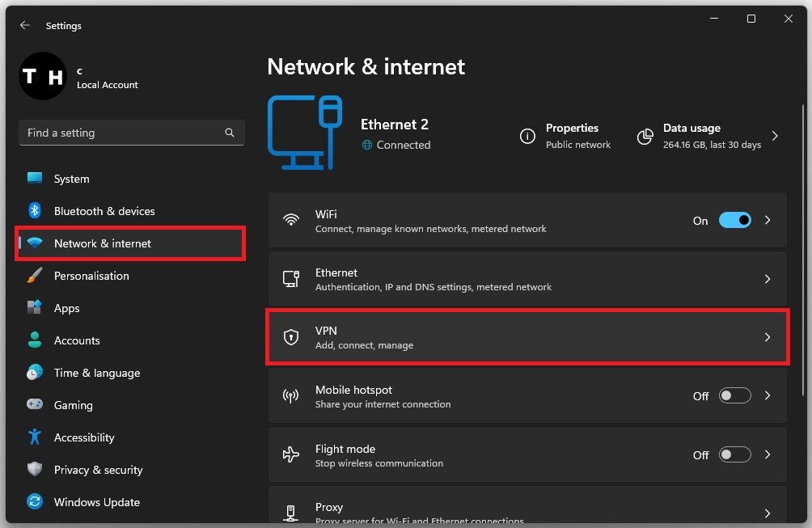Click the Find a setting search box
This screenshot has width=812, height=528.
click(x=121, y=133)
